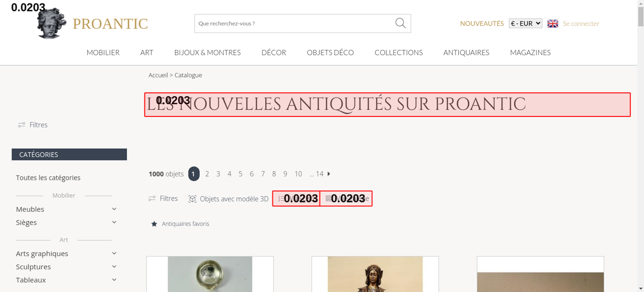Open the EUR currency dropdown

526,23
